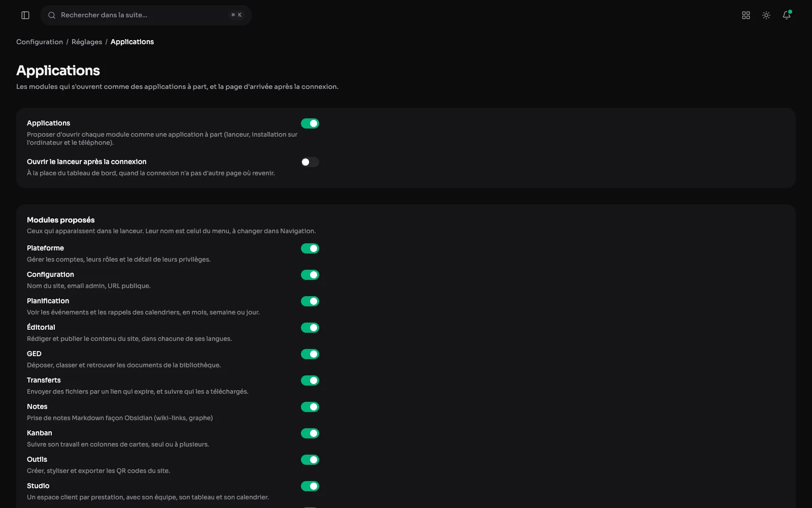The height and width of the screenshot is (508, 812).
Task: Switch off the Kanban module
Action: (x=310, y=433)
